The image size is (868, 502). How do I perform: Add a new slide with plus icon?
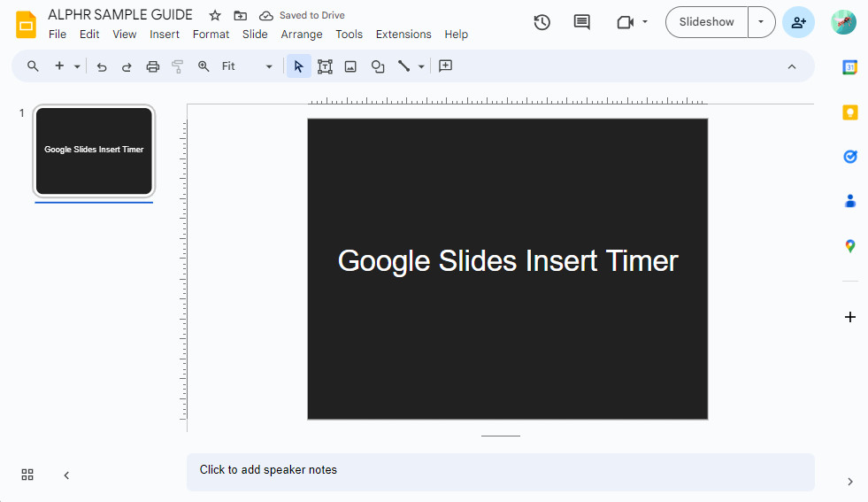click(59, 66)
